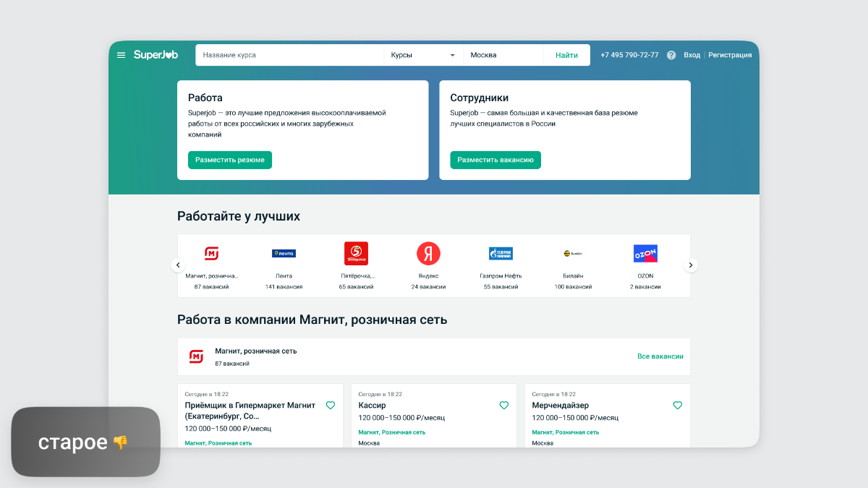
Task: Open the Курсы dropdown
Action: (423, 55)
